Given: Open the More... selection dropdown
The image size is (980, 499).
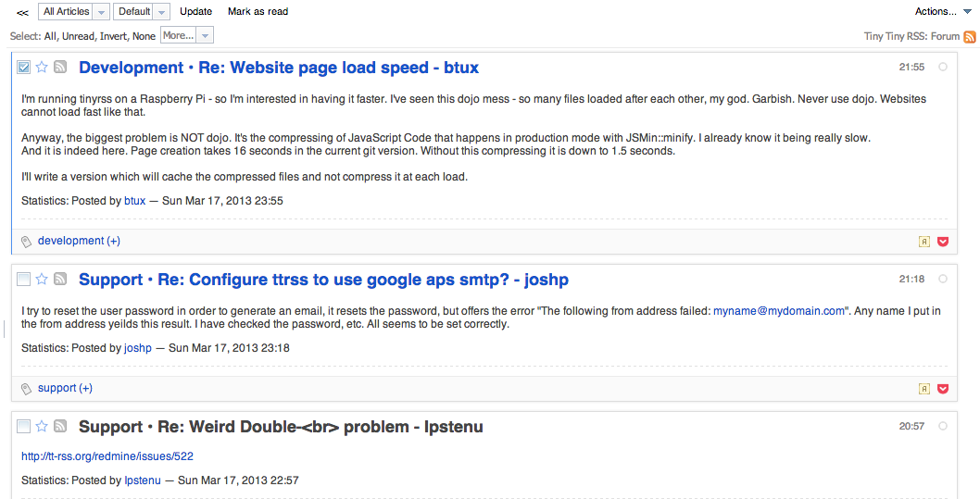Looking at the screenshot, I should 187,35.
